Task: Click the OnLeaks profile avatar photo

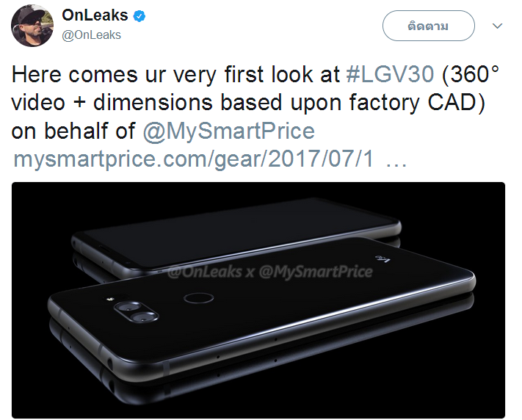Action: tap(32, 26)
